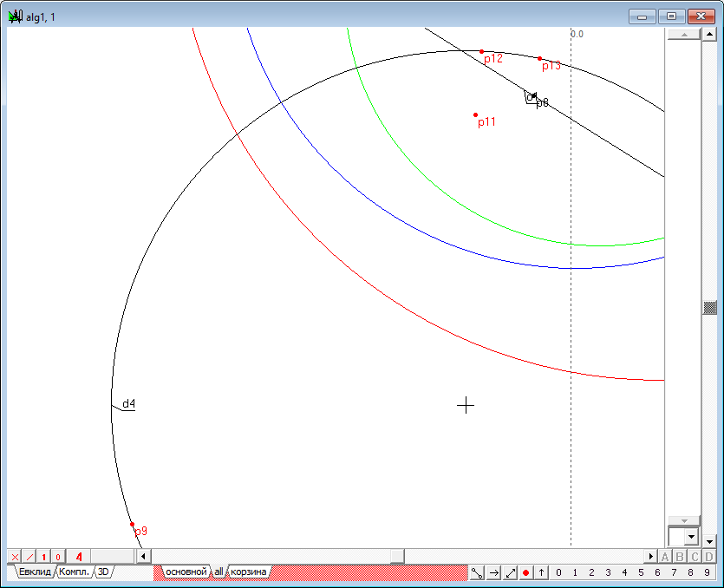724x588 pixels.
Task: Select digit 6 in number bar
Action: [657, 572]
